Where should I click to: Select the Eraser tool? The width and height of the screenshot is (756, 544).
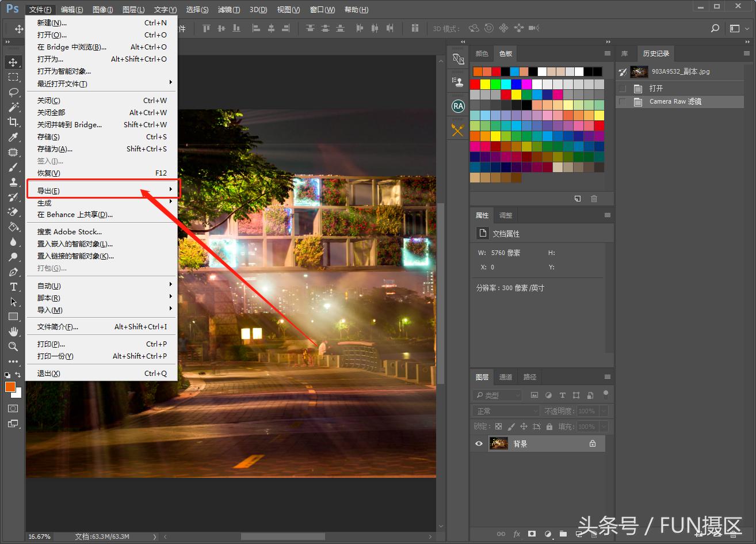click(13, 212)
